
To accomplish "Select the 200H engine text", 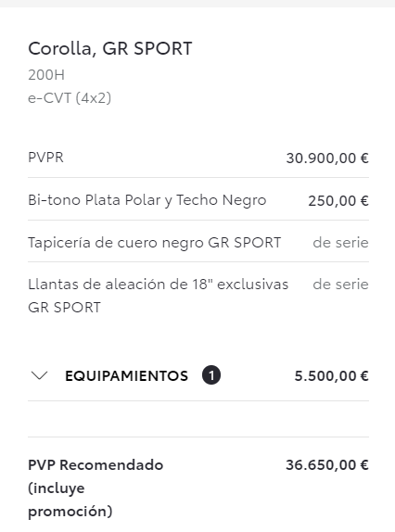I will point(46,75).
